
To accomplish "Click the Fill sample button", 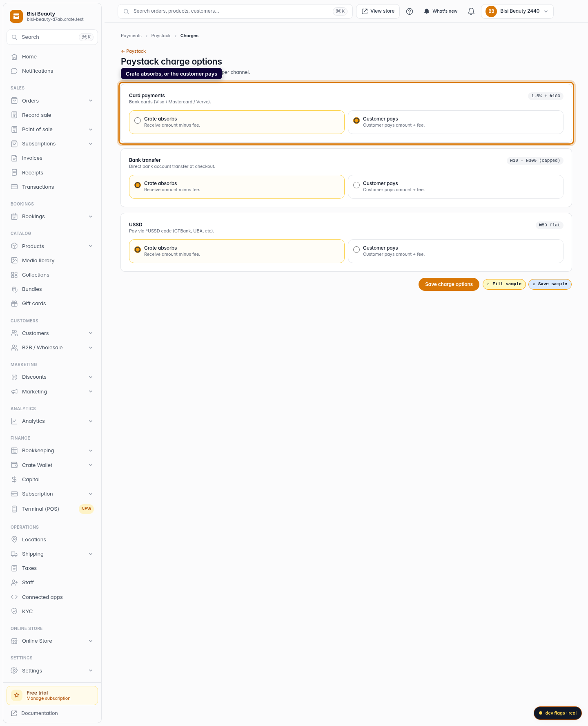I will click(504, 284).
